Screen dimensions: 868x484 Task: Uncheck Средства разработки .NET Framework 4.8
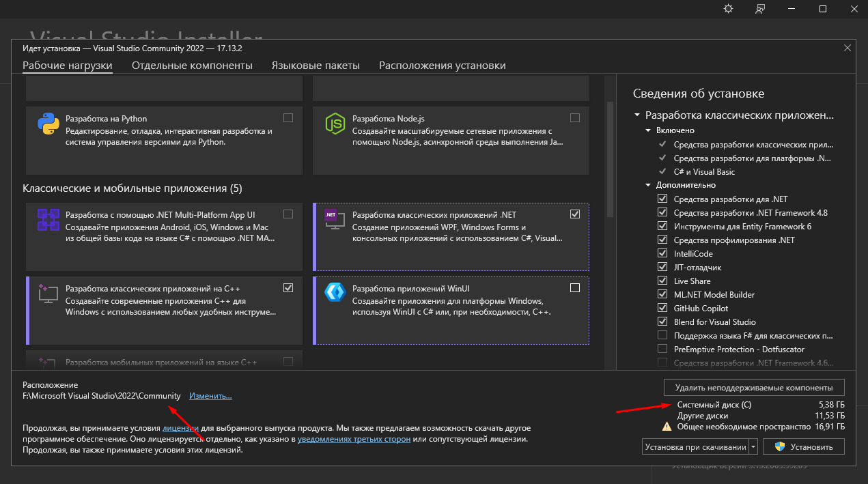point(662,212)
